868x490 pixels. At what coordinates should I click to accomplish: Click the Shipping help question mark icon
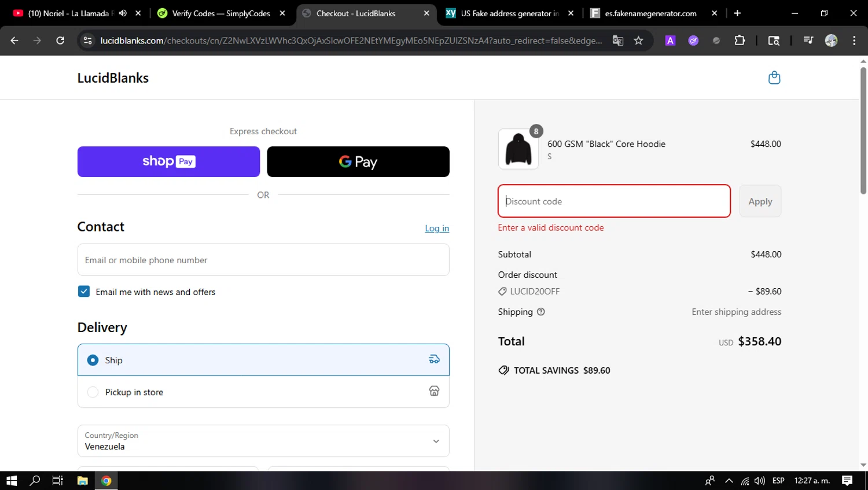[x=541, y=312]
